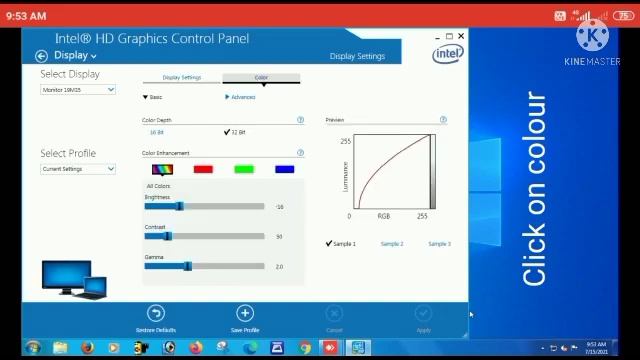Click the Display Settings header text

point(357,56)
